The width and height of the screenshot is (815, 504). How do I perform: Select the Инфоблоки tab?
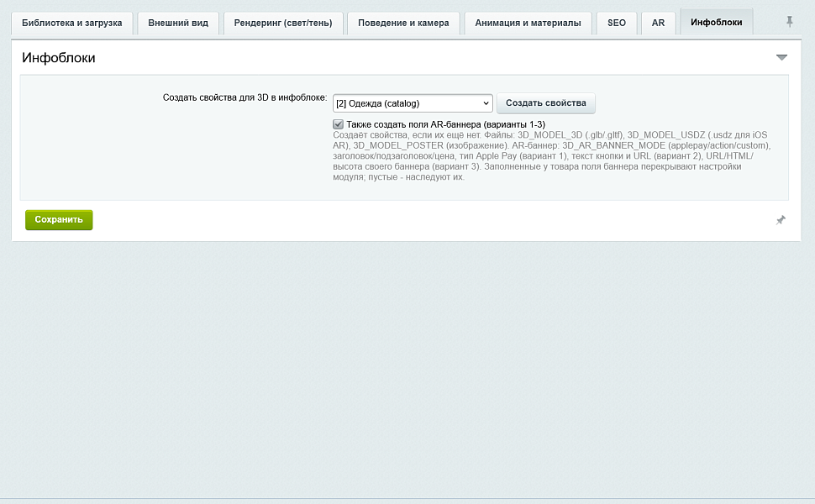point(716,22)
